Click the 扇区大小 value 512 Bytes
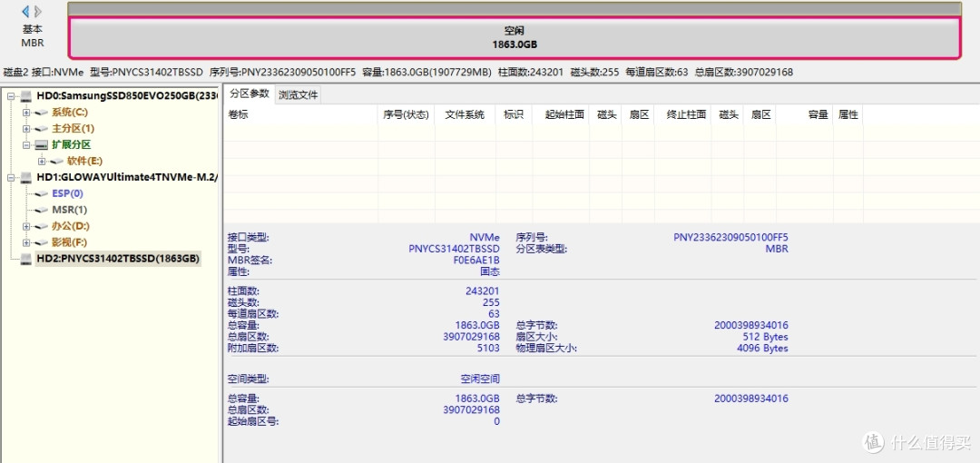980x463 pixels. tap(766, 337)
